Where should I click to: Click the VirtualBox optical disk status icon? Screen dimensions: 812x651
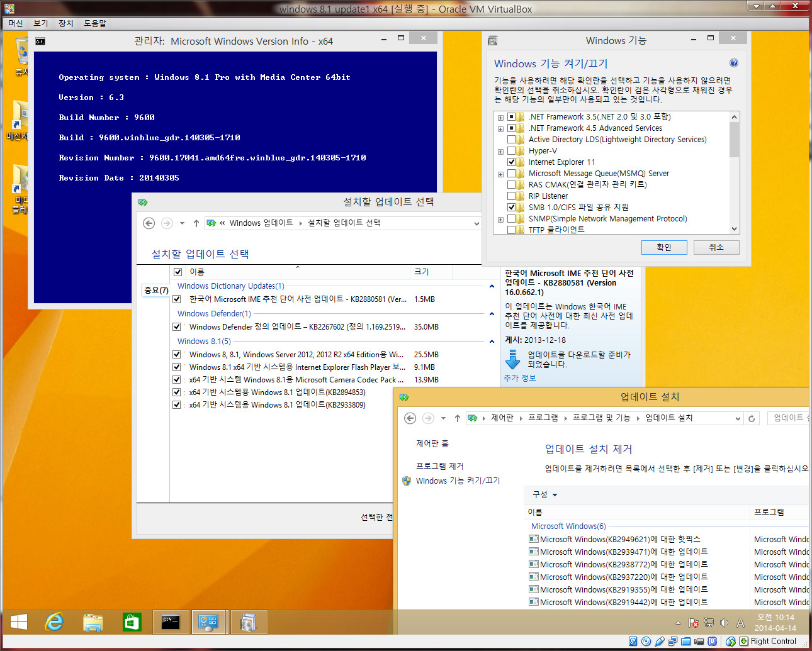(646, 641)
